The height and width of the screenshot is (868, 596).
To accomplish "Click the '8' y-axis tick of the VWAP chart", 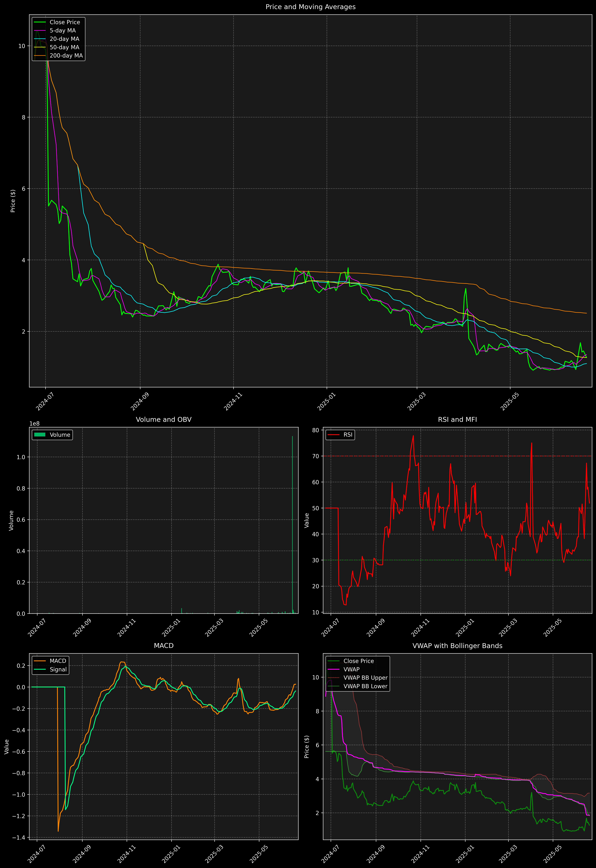I will (x=317, y=711).
